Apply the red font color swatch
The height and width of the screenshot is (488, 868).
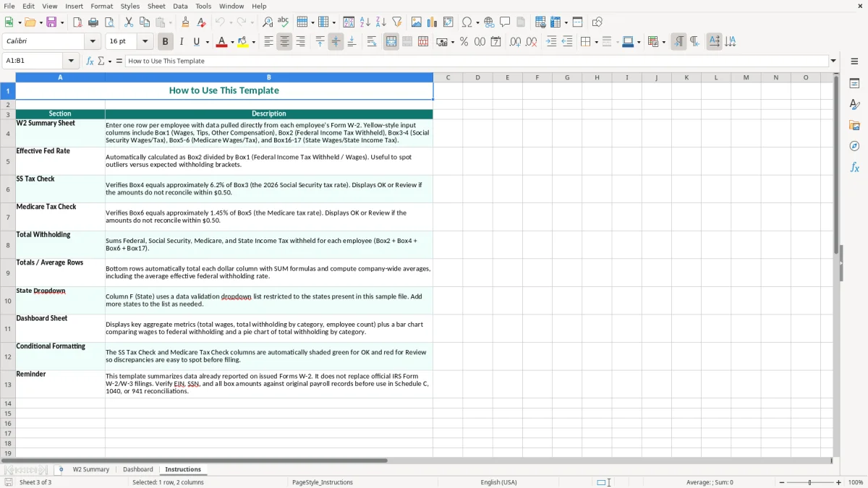(221, 42)
